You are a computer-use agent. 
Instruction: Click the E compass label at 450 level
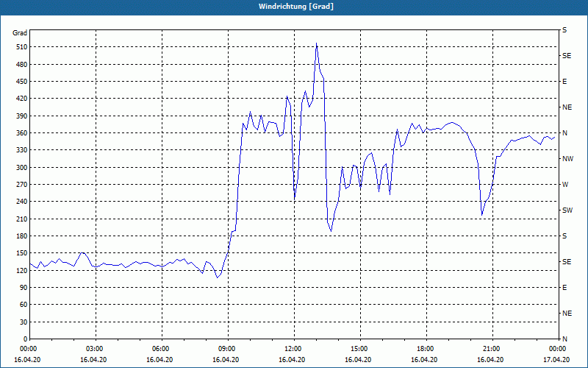(564, 82)
